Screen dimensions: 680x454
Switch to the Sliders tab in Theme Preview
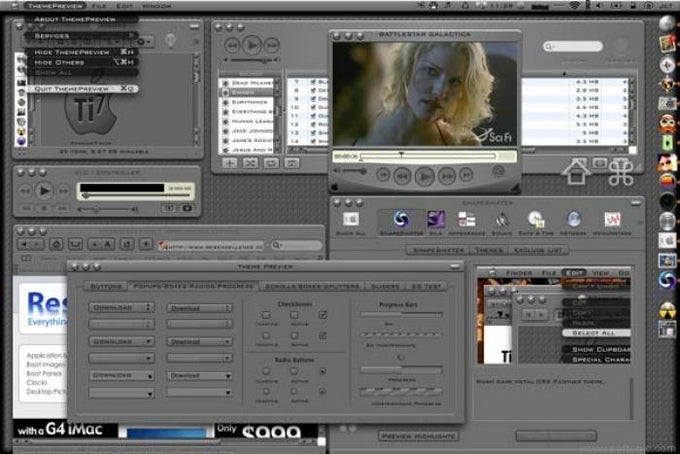tap(385, 286)
